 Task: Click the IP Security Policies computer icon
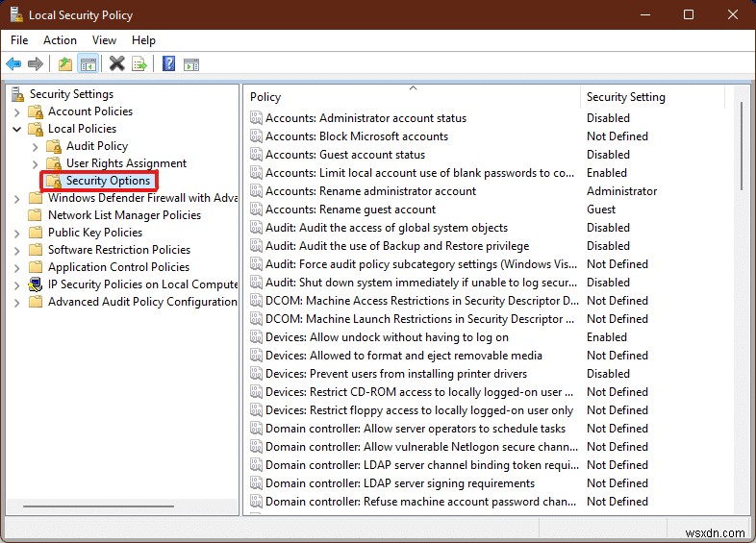point(36,284)
